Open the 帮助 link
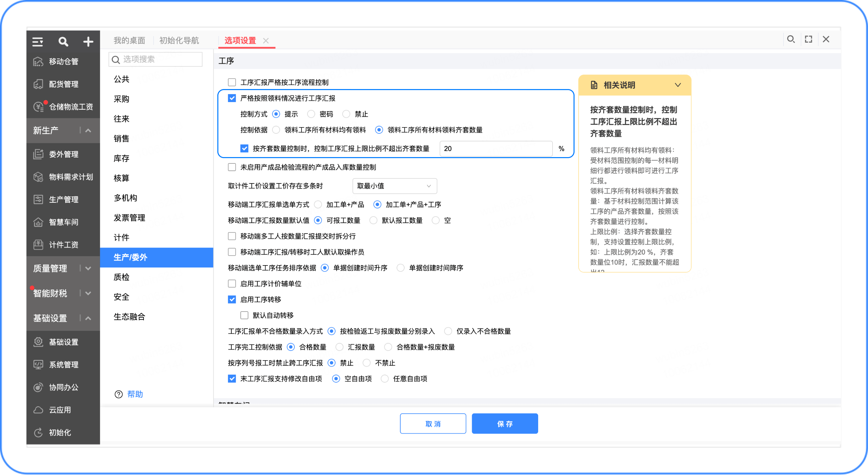The width and height of the screenshot is (868, 475). point(135,394)
